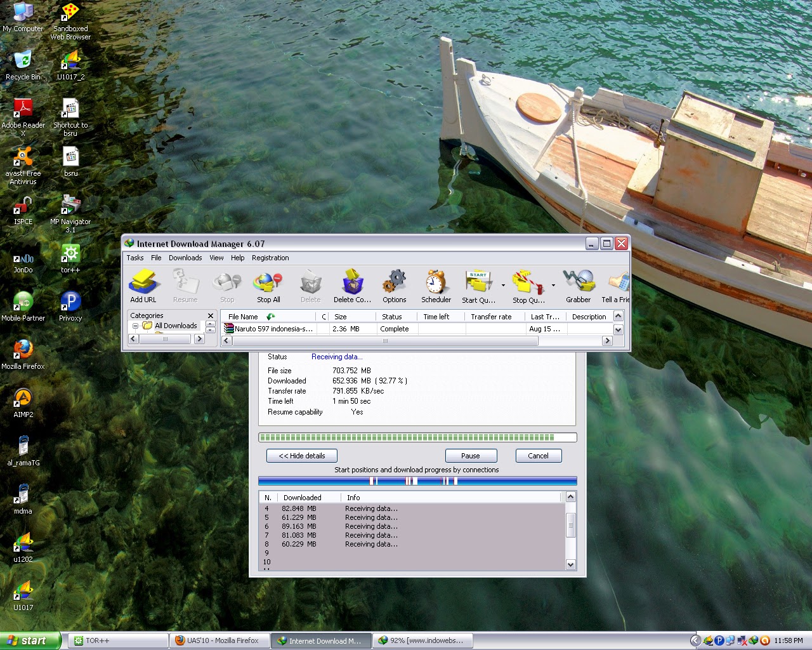
Task: Click the Resume toolbar icon
Action: point(185,286)
